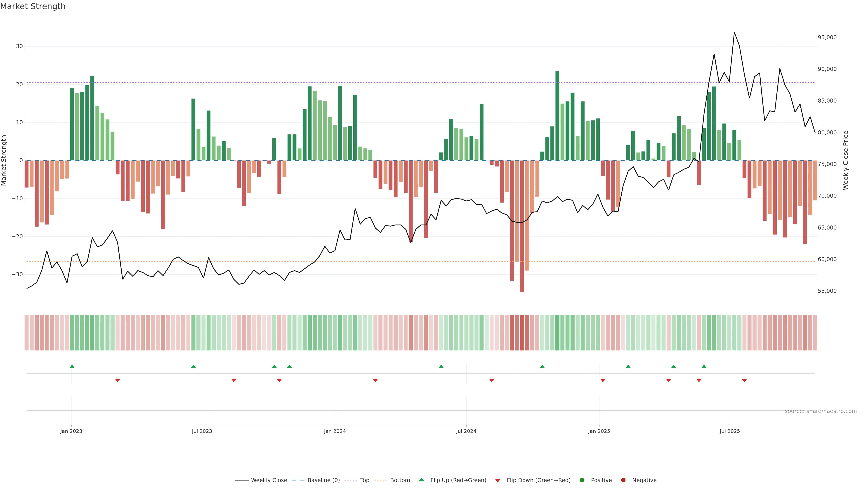868x488 pixels.
Task: Click the Flip Up legend triangle icon
Action: click(421, 480)
